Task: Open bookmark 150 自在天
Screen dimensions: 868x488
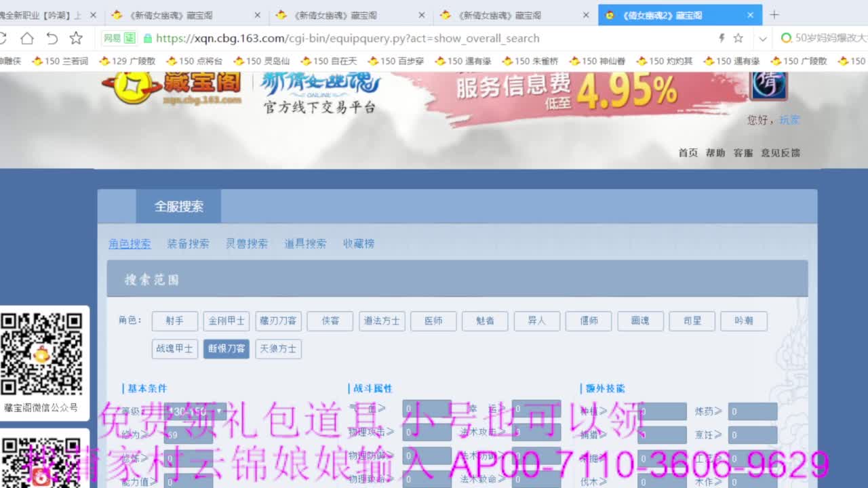Action: [329, 61]
